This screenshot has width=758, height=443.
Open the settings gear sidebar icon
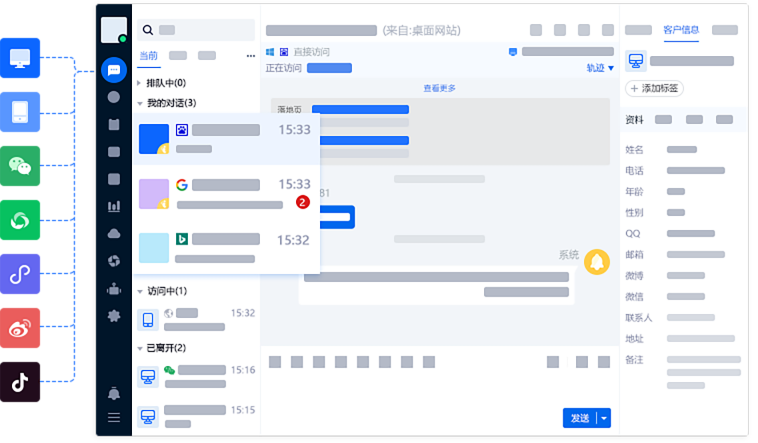click(114, 316)
